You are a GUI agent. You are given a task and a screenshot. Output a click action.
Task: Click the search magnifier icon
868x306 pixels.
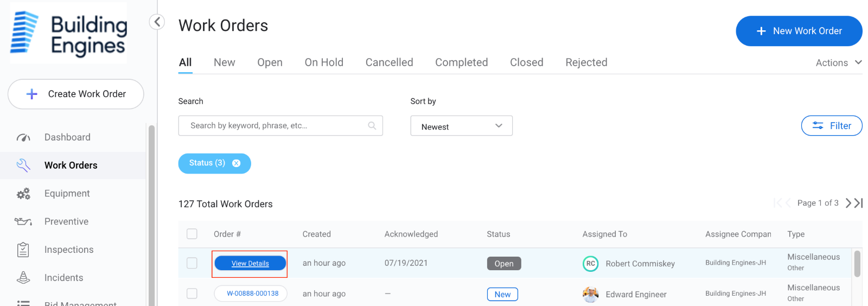pyautogui.click(x=372, y=126)
